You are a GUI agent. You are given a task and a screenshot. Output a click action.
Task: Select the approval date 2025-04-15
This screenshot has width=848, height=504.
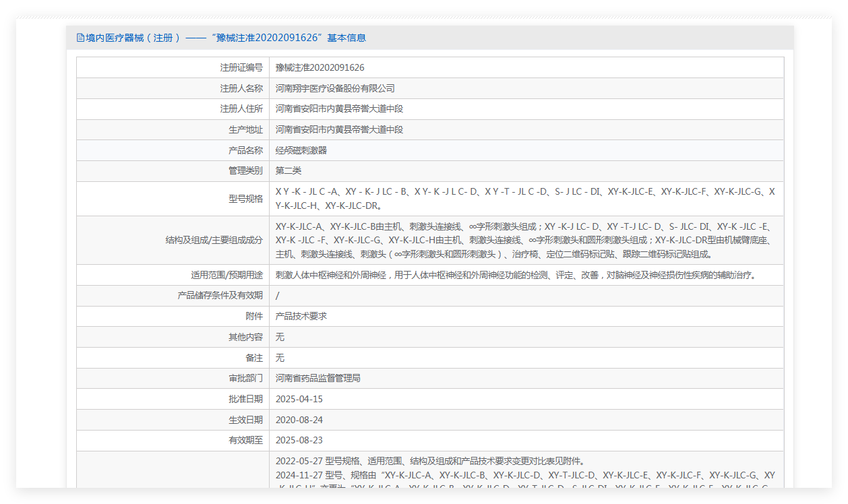[x=299, y=399]
